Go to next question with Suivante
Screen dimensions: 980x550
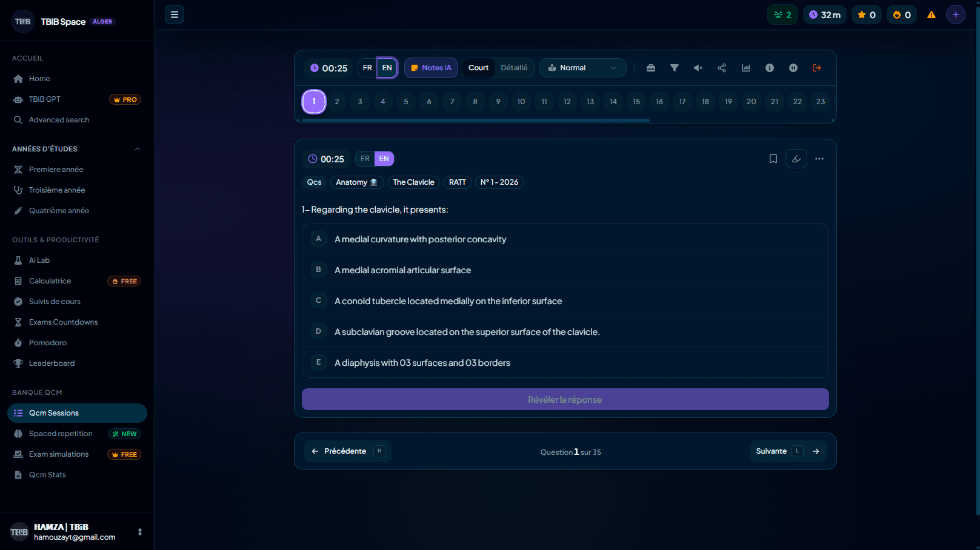point(788,451)
